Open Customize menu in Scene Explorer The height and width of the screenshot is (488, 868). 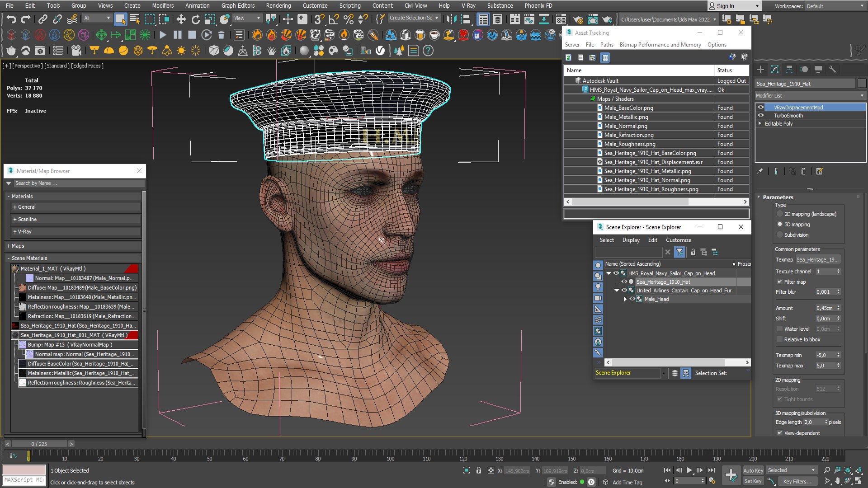click(x=678, y=240)
